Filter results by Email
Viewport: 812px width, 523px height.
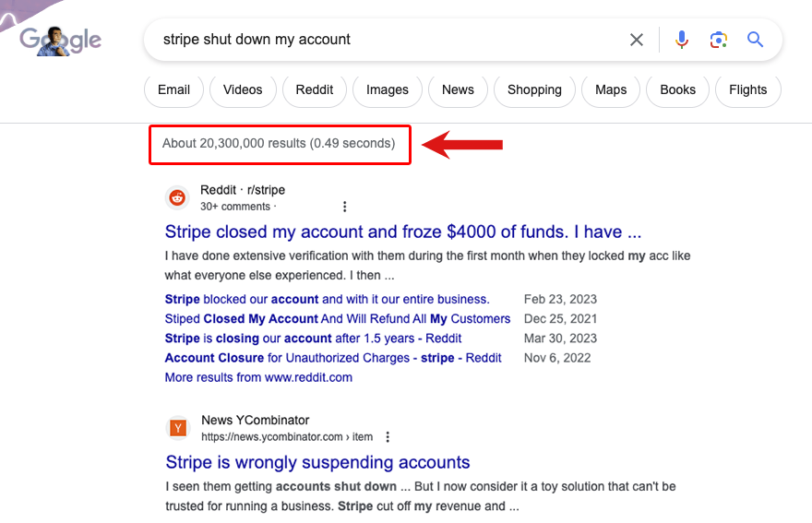[174, 90]
